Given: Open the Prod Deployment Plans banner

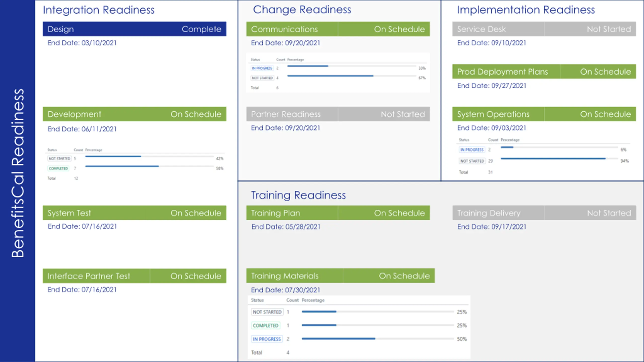Looking at the screenshot, I should click(544, 72).
